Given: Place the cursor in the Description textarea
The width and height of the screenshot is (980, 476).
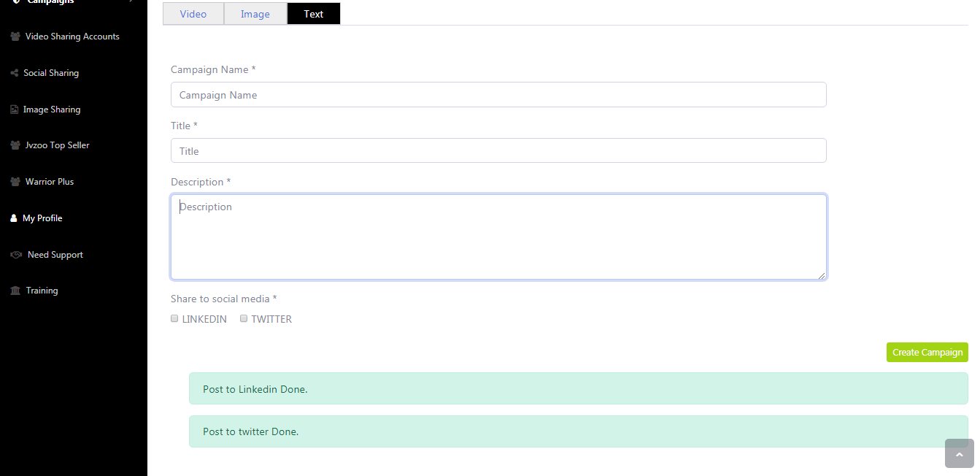Looking at the screenshot, I should (x=498, y=237).
